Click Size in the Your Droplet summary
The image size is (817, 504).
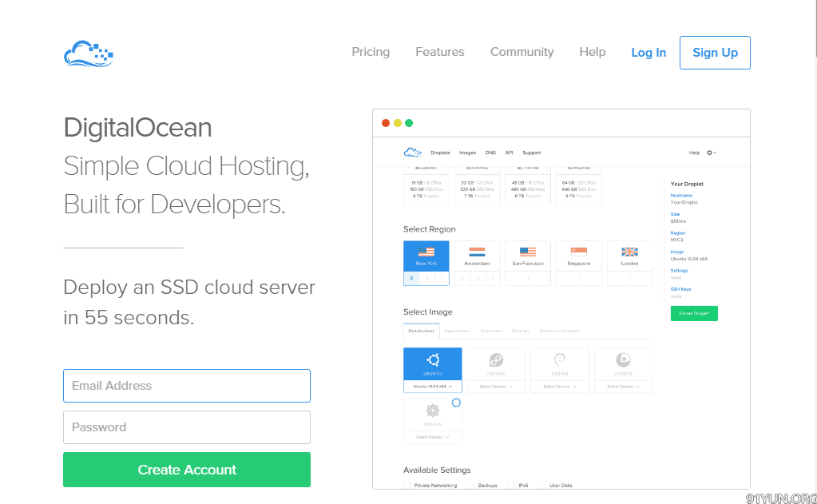click(676, 214)
